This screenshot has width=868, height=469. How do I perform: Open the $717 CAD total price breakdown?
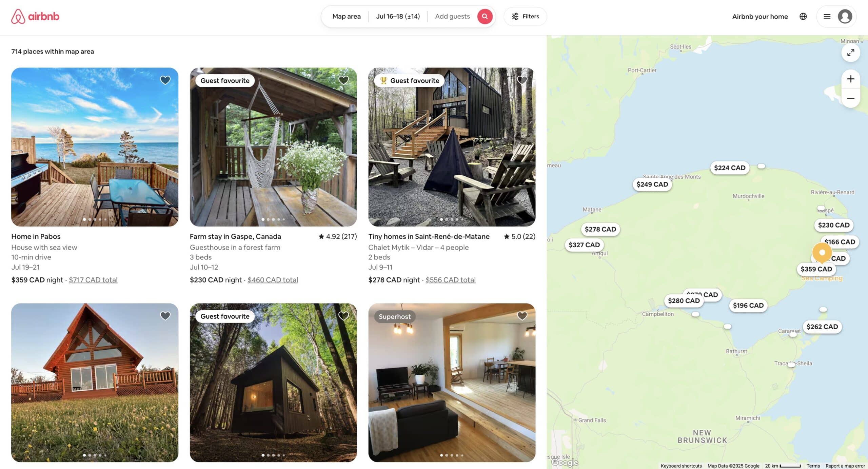point(93,280)
